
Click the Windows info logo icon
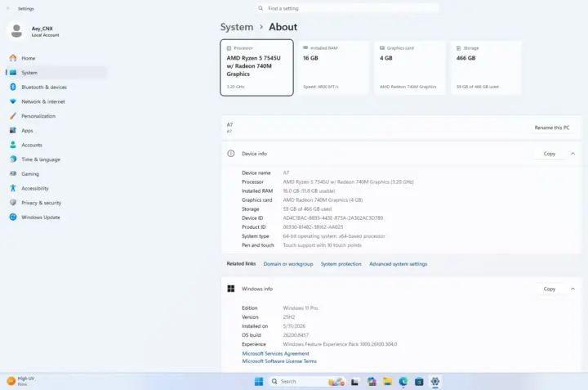tap(231, 289)
